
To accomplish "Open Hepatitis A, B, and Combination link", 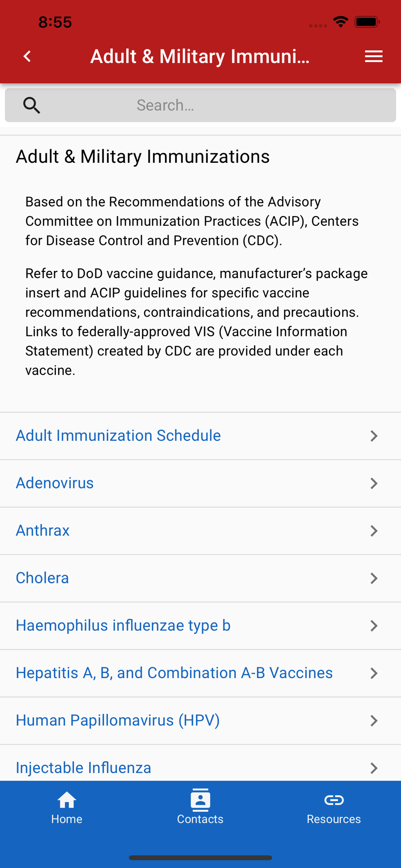I will [x=174, y=673].
